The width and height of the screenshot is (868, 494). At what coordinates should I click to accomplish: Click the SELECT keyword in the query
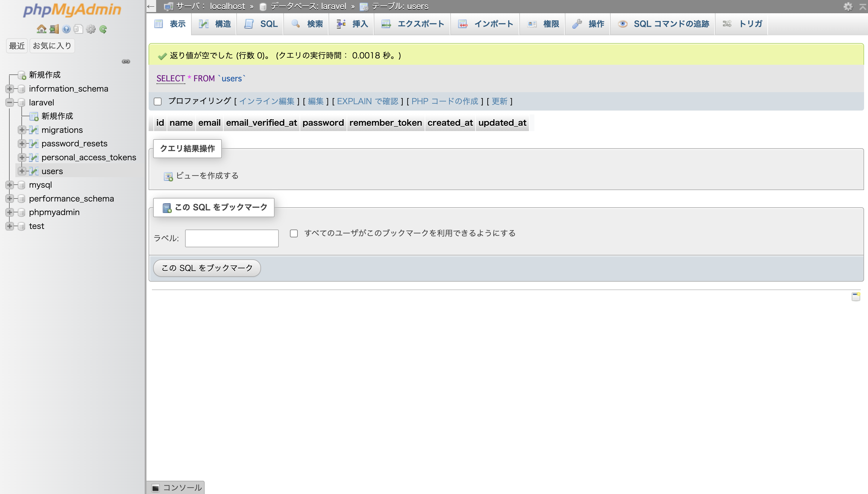click(x=171, y=79)
